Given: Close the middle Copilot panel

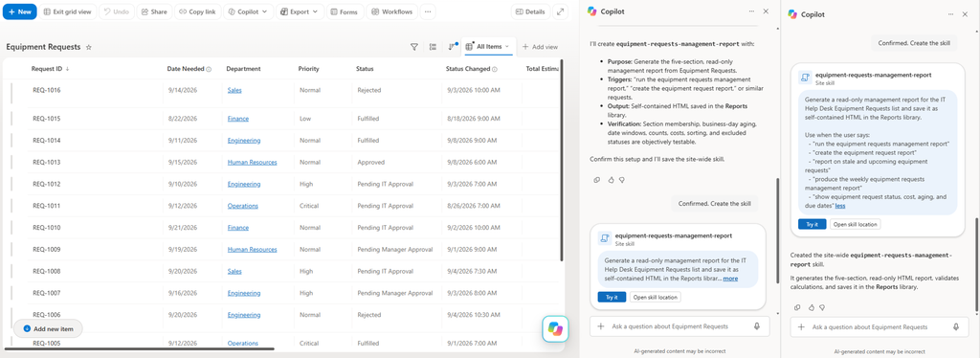Looking at the screenshot, I should click(767, 11).
